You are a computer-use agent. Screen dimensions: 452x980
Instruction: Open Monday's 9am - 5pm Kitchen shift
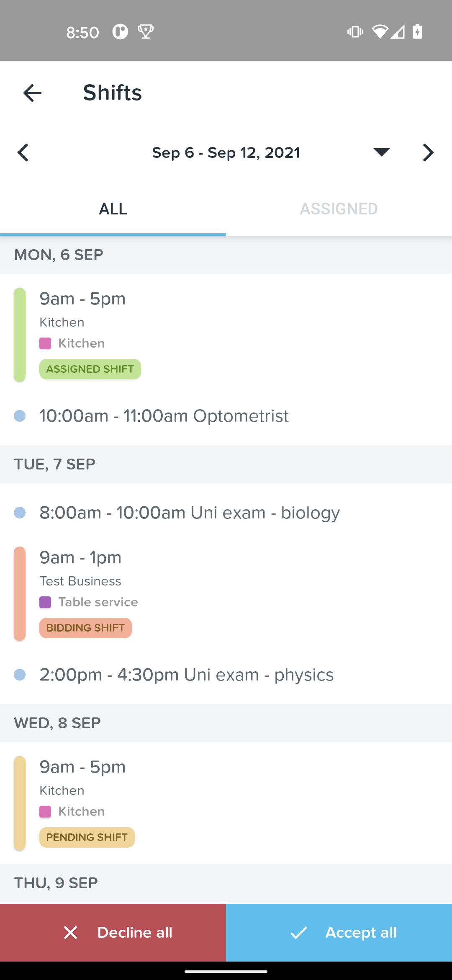[x=226, y=334]
